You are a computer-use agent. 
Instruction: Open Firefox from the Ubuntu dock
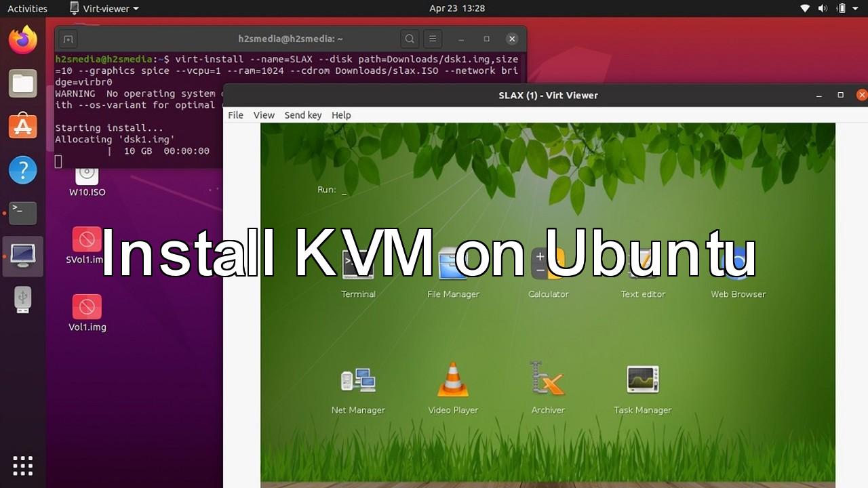click(x=22, y=40)
